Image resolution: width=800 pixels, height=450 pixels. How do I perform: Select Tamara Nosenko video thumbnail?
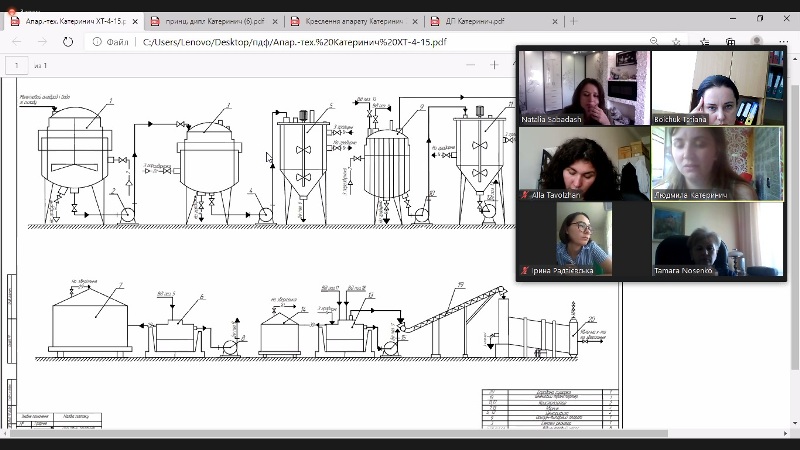click(717, 240)
